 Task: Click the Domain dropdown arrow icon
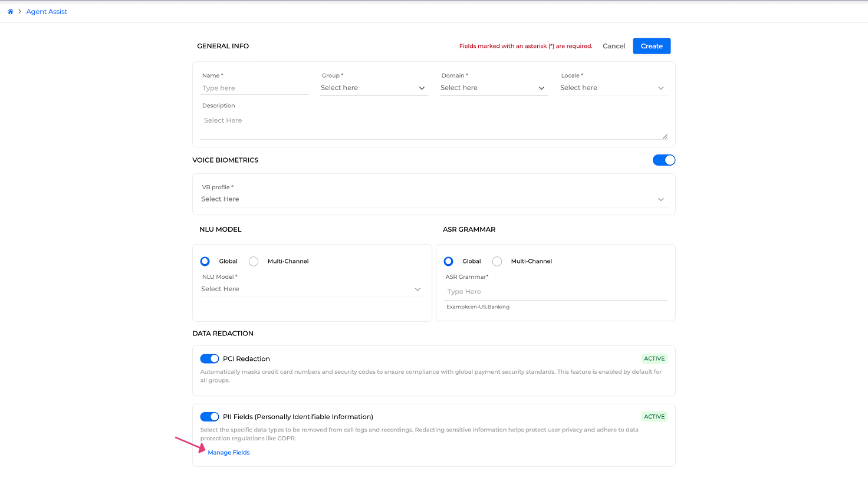point(541,88)
